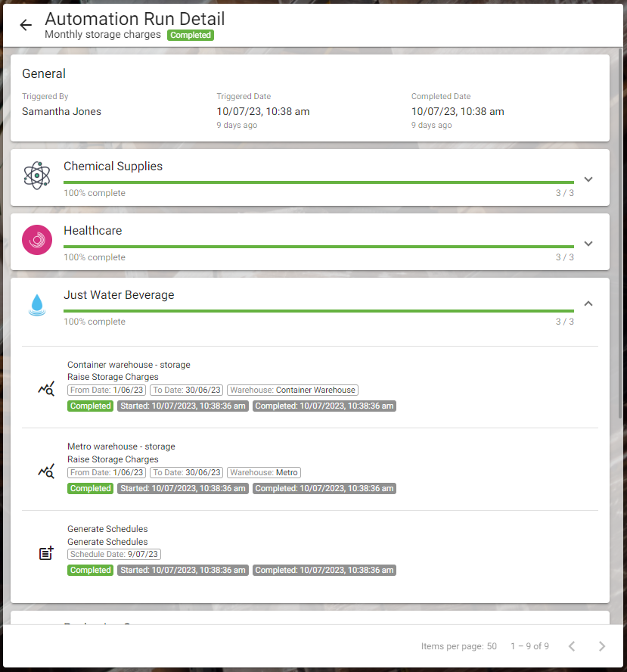Click the Automation Run Detail title
Screen dimensions: 627x672
pos(135,19)
